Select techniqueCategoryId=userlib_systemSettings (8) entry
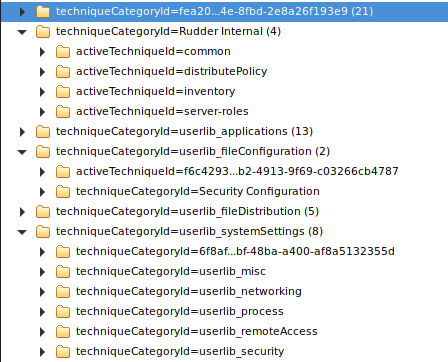 click(x=189, y=231)
